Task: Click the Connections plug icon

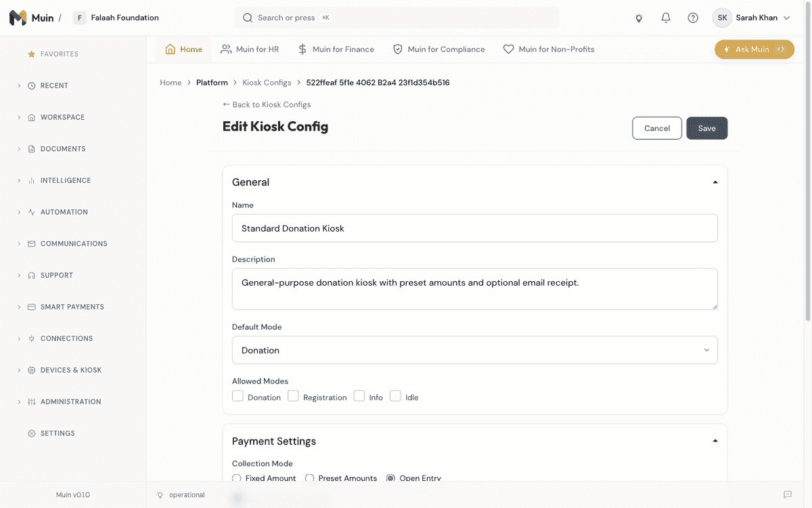Action: (31, 339)
